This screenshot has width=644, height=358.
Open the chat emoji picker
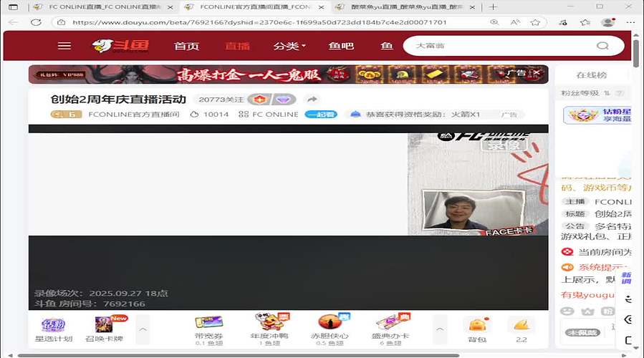(x=567, y=311)
